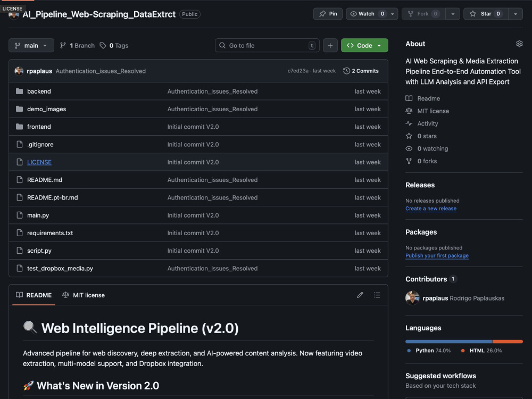Open the MIT license link in About
The height and width of the screenshot is (399, 532).
(427, 111)
